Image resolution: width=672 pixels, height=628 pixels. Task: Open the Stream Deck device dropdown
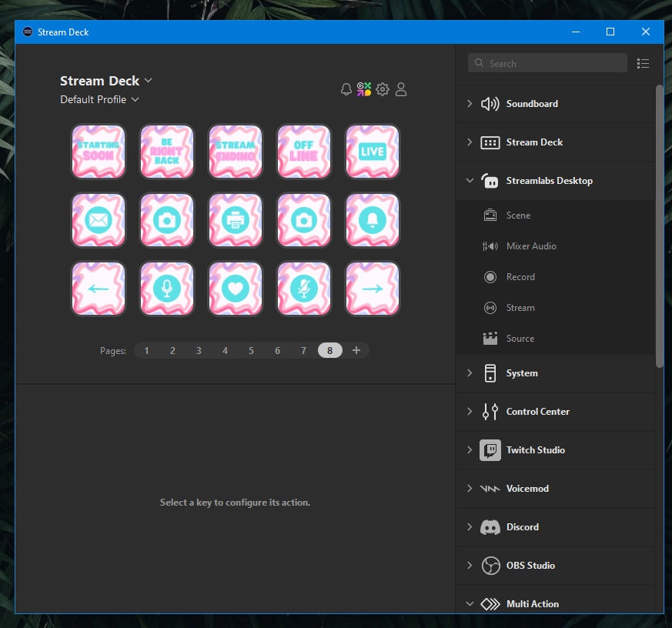click(106, 80)
